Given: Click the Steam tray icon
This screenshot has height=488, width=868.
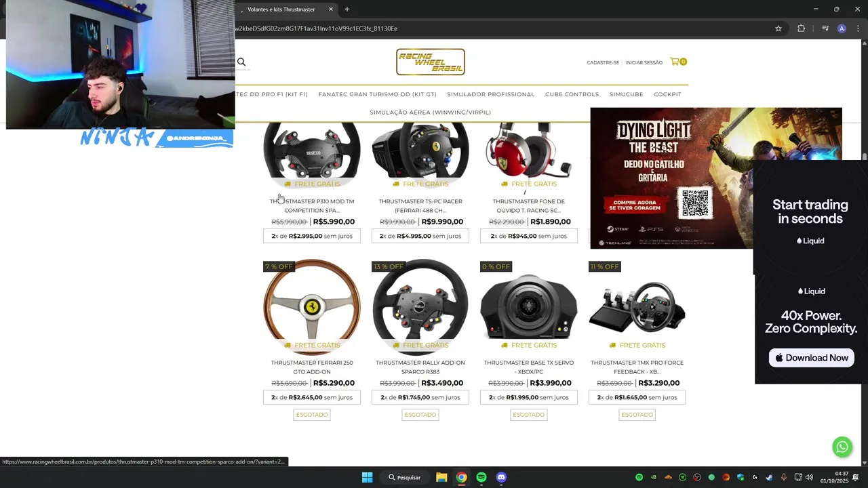Looking at the screenshot, I should (769, 477).
